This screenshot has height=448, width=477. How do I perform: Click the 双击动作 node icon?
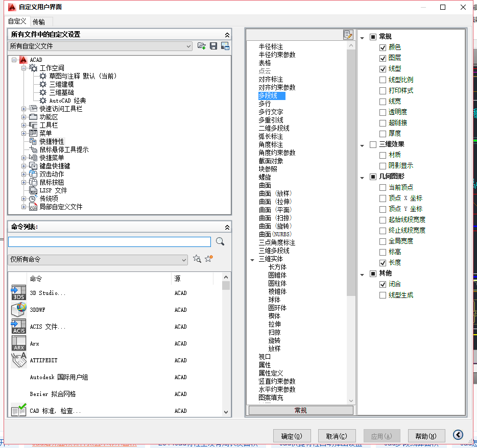point(33,174)
